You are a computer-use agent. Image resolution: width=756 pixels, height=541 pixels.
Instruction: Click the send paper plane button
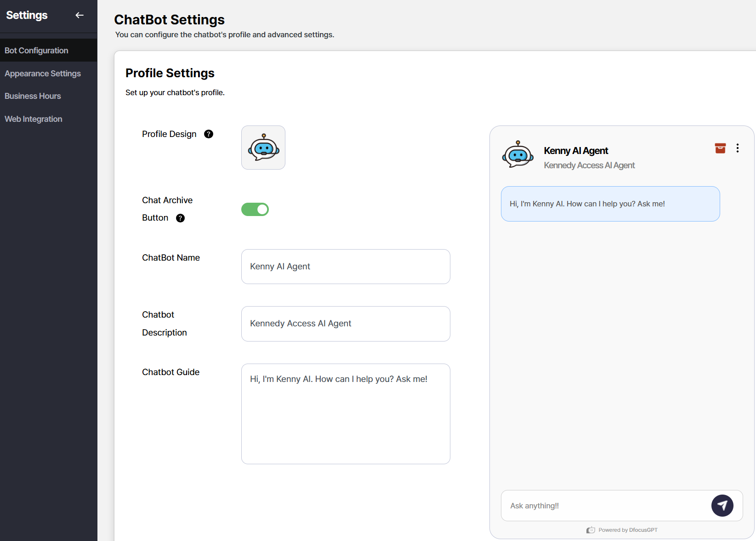pos(722,506)
